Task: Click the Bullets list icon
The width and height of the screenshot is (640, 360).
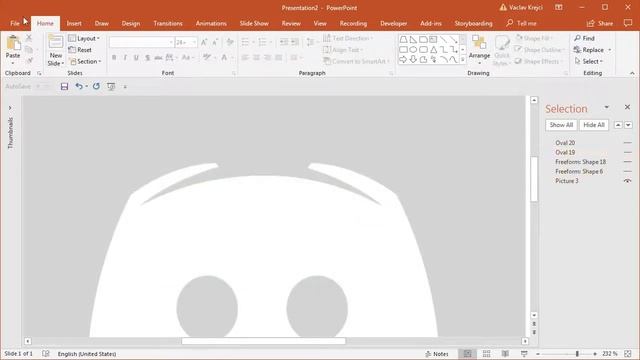Action: click(x=245, y=42)
